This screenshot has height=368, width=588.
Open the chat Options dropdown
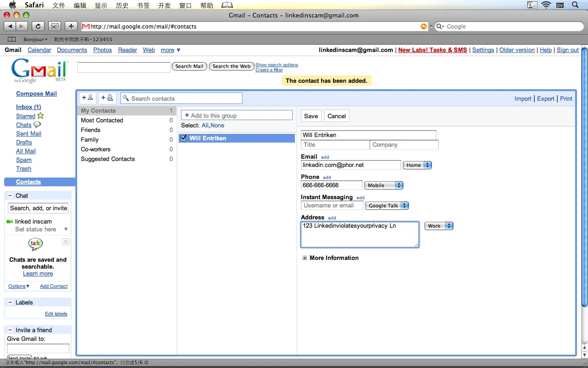19,286
